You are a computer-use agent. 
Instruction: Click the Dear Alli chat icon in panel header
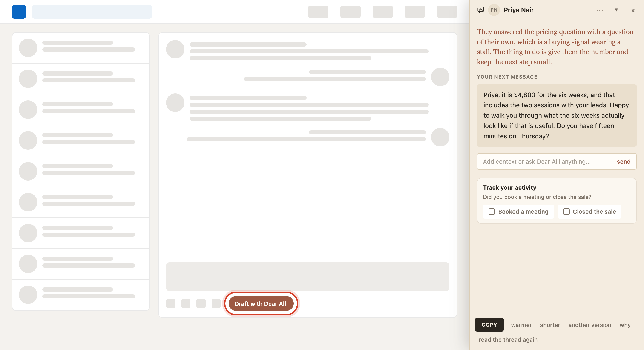480,10
